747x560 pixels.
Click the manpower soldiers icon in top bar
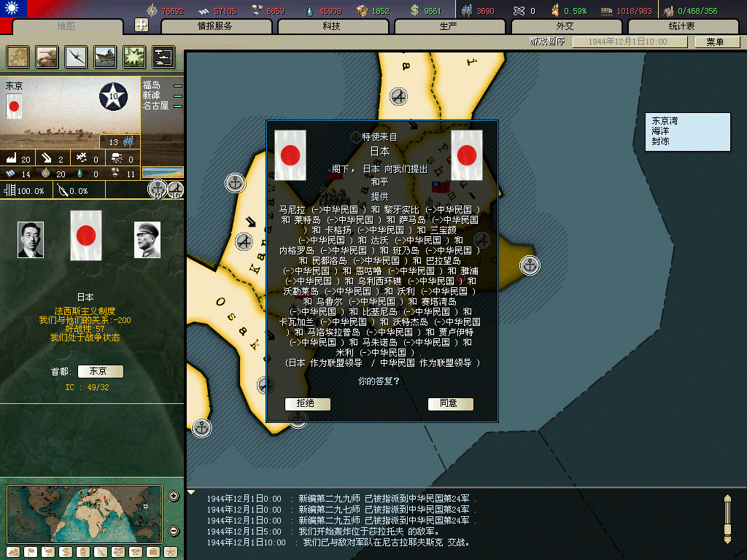pyautogui.click(x=467, y=10)
